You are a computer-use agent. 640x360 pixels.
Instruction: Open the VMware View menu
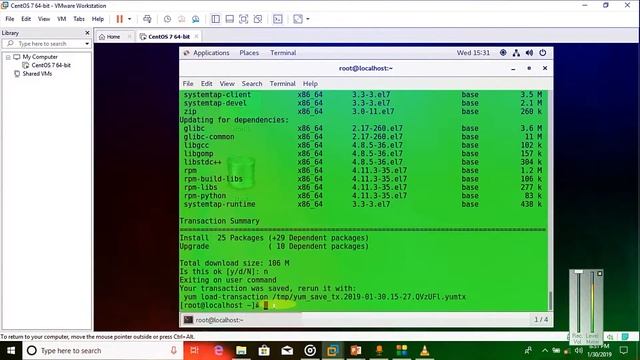coord(44,19)
